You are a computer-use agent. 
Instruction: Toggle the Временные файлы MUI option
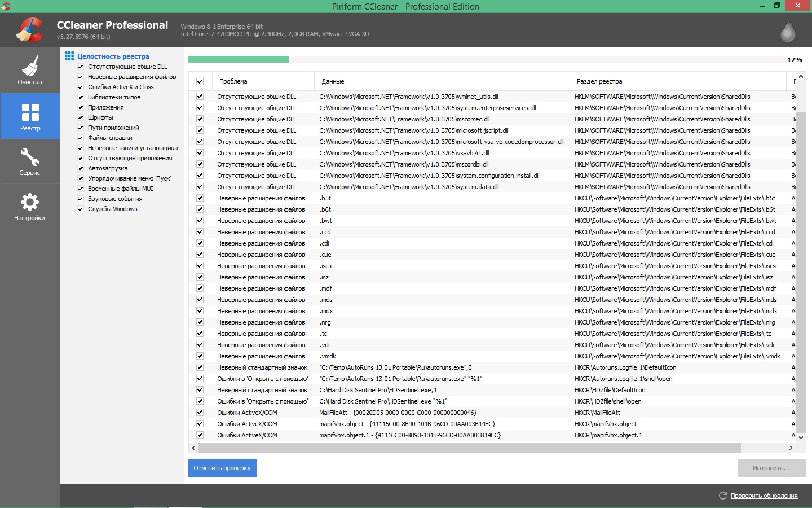click(81, 189)
